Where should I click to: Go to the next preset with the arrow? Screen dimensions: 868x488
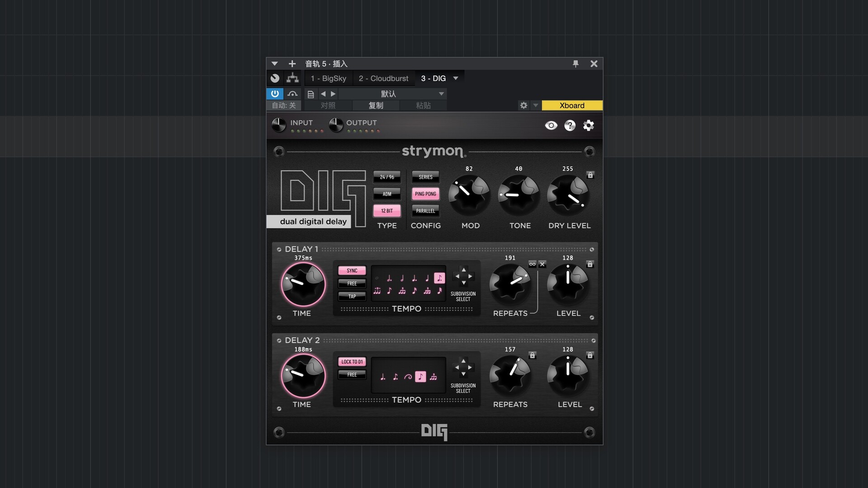333,94
